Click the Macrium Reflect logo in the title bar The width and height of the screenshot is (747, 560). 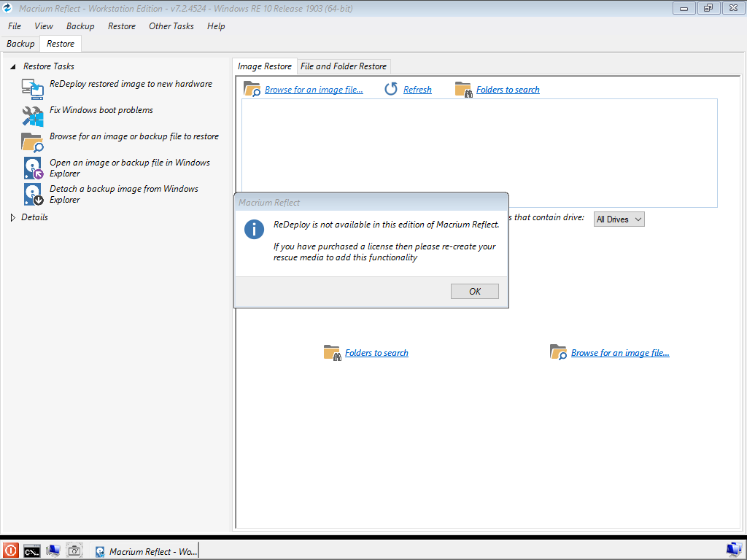tap(7, 7)
